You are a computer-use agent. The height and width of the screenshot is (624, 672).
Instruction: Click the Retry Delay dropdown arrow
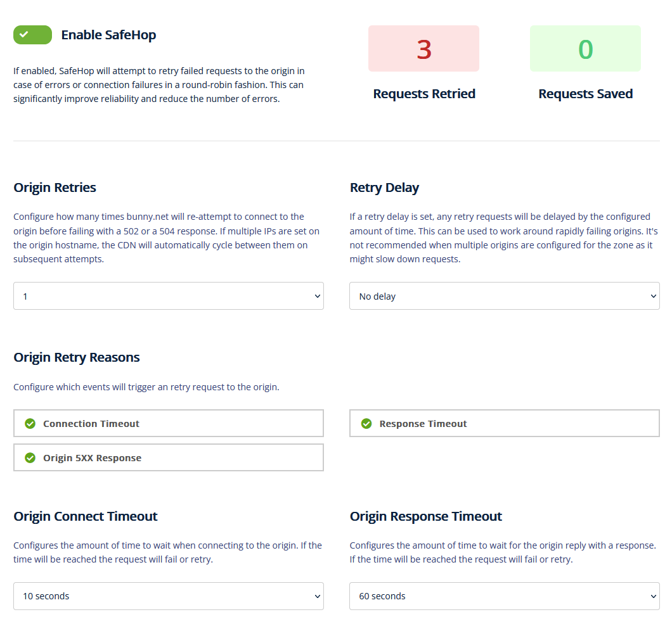pos(654,296)
